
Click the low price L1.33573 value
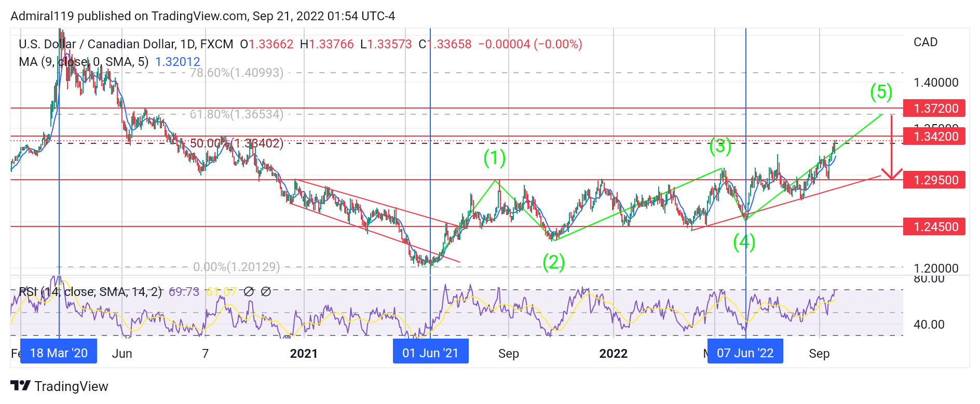(x=386, y=44)
